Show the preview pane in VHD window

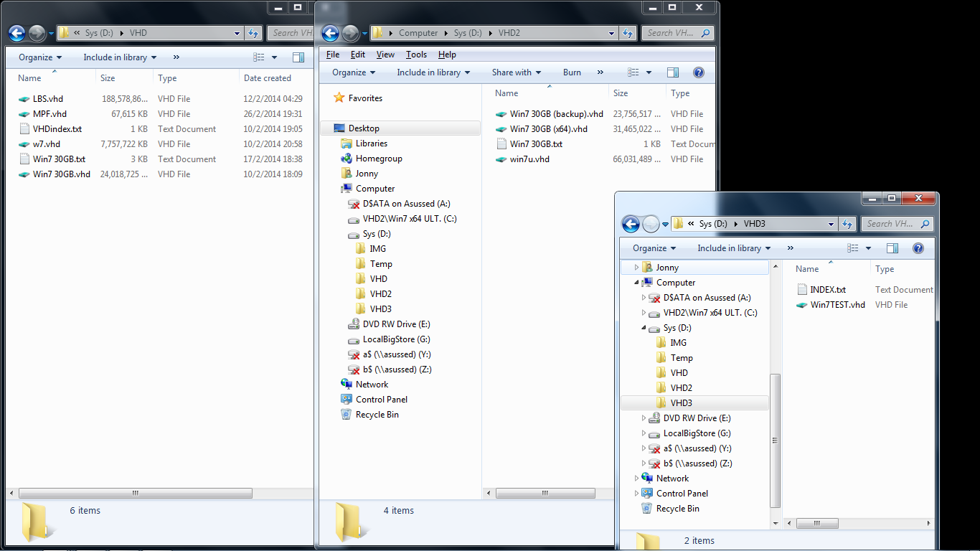coord(298,57)
